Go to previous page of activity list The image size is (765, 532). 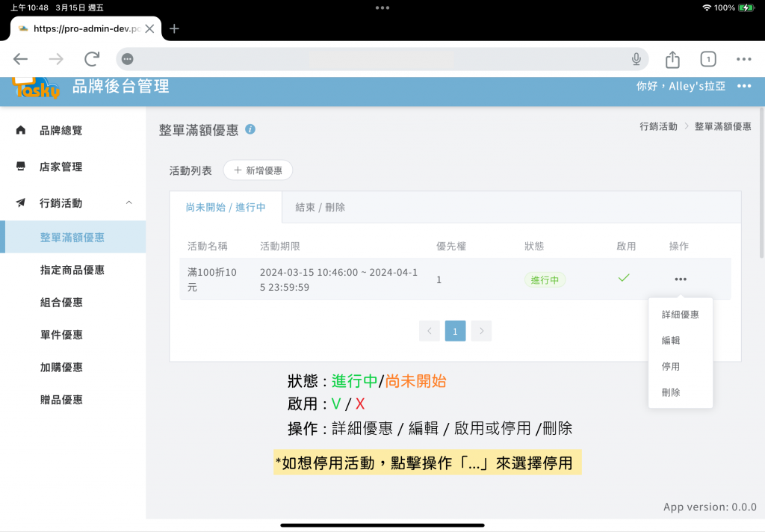pyautogui.click(x=430, y=331)
